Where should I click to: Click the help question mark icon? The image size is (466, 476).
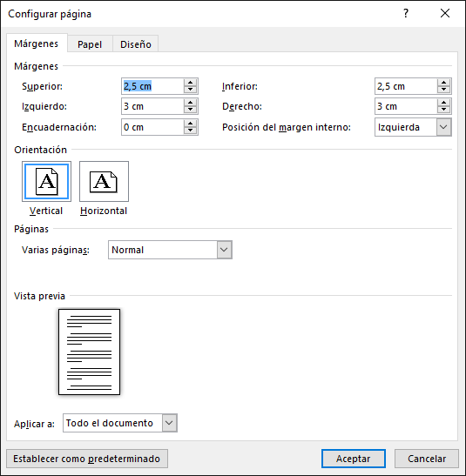click(x=406, y=13)
